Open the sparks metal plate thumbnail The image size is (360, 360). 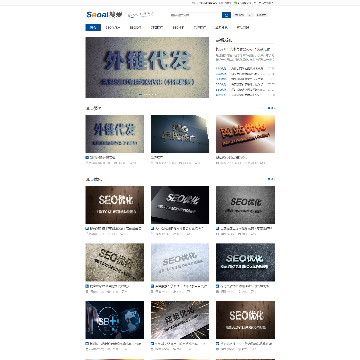coord(180,320)
